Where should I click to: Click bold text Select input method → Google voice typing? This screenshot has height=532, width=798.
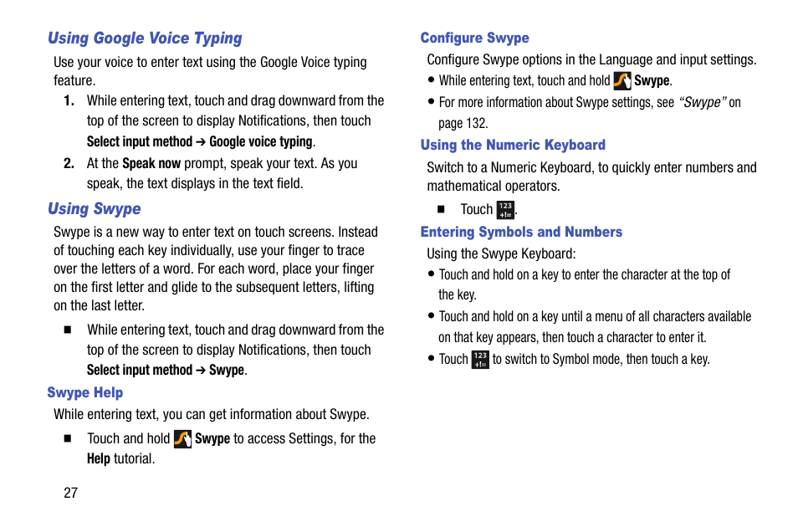pyautogui.click(x=201, y=141)
